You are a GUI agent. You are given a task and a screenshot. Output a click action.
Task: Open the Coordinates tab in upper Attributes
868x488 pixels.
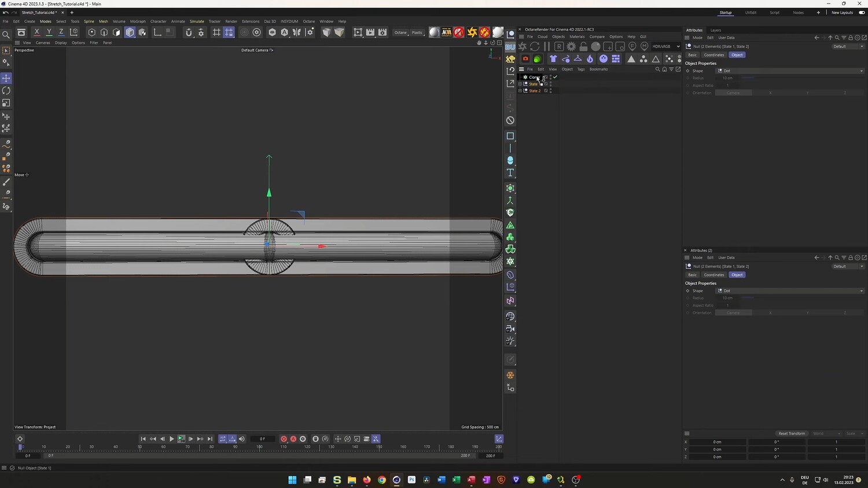pyautogui.click(x=714, y=55)
